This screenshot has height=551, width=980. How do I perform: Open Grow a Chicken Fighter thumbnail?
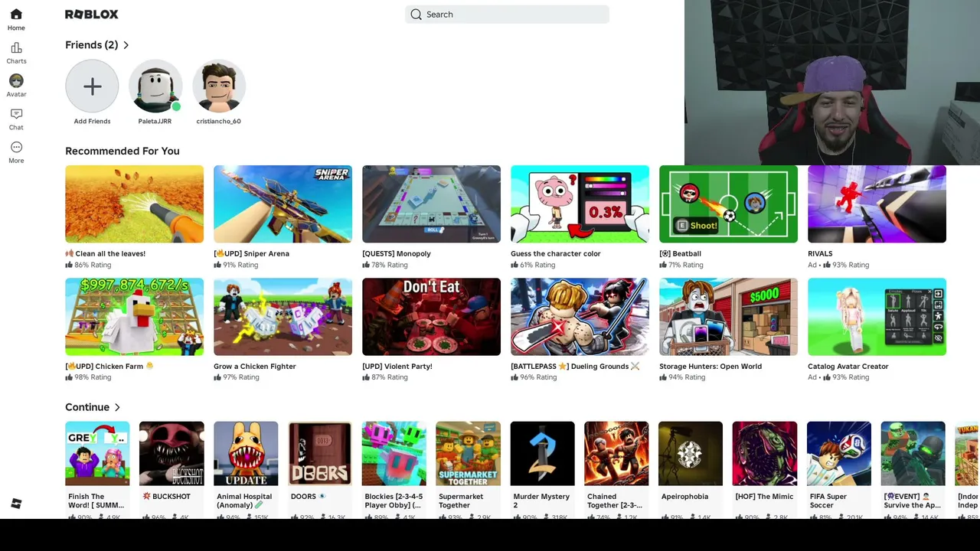pyautogui.click(x=283, y=317)
